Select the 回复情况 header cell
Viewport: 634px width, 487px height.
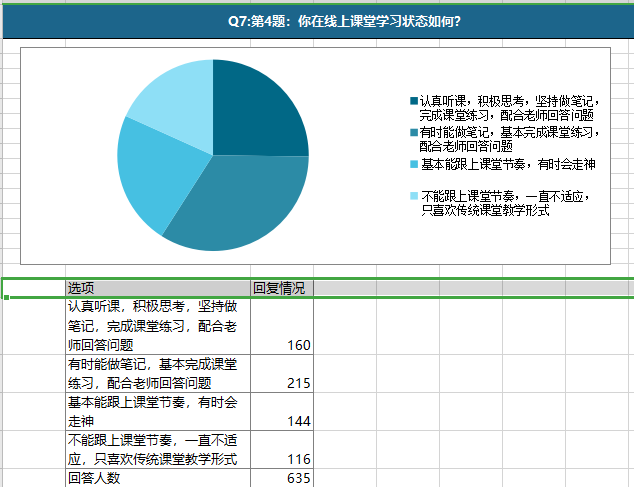pyautogui.click(x=282, y=288)
